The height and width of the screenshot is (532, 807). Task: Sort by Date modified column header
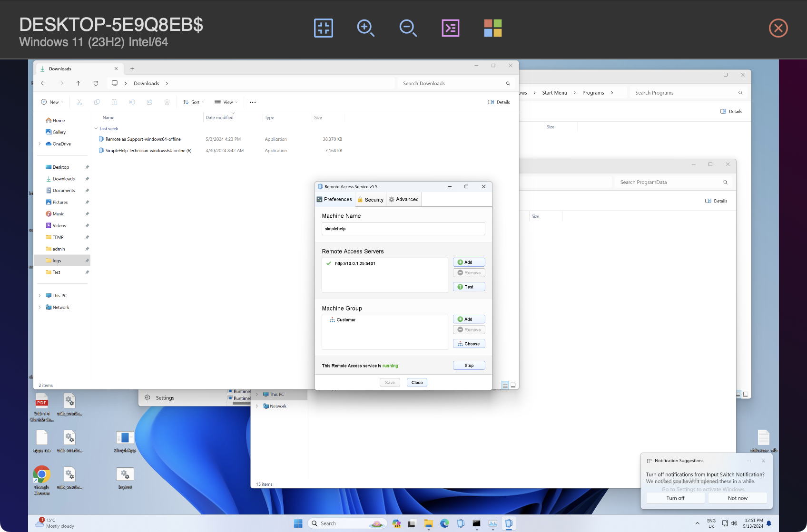(x=219, y=117)
